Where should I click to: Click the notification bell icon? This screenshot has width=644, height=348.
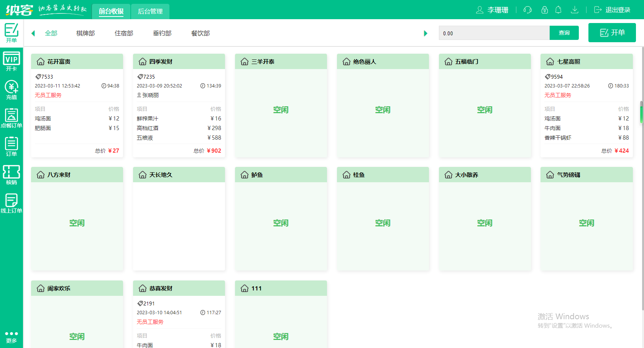coord(559,10)
